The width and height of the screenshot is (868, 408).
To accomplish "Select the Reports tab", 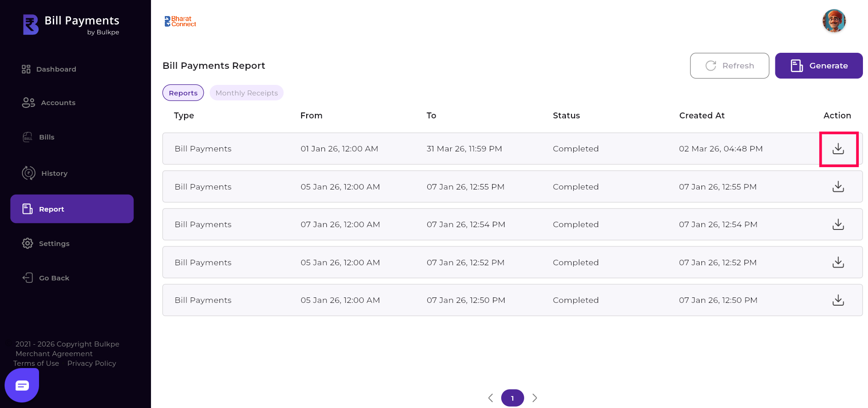I will point(183,93).
